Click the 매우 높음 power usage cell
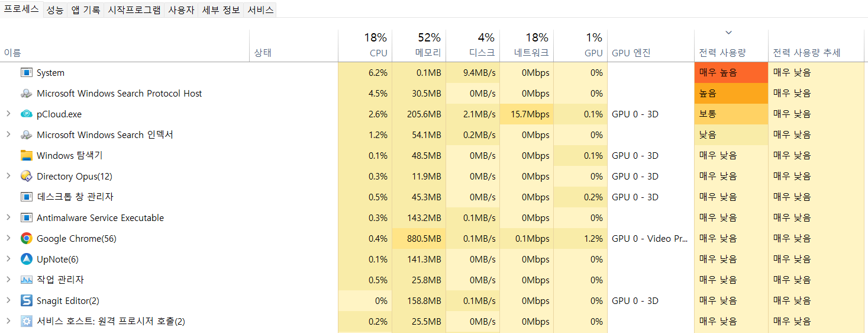The height and width of the screenshot is (333, 868). tap(731, 73)
